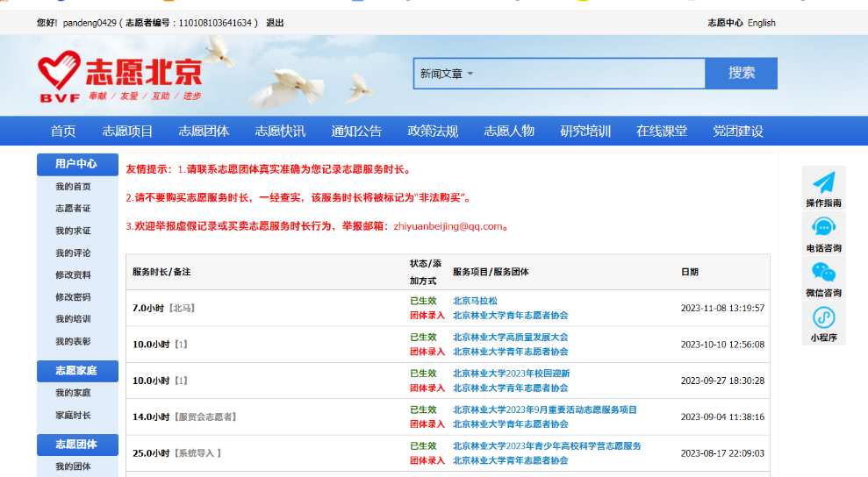Open the 北京马拉松 project link
Image resolution: width=868 pixels, height=477 pixels.
tap(475, 301)
